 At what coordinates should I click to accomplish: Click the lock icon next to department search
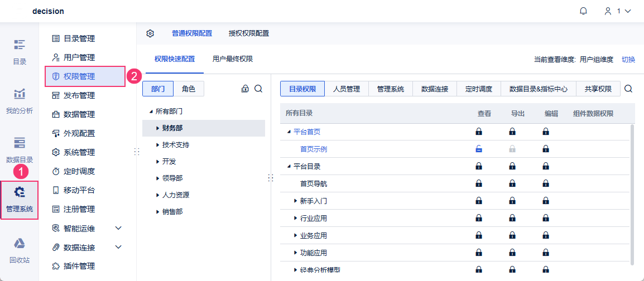[245, 89]
